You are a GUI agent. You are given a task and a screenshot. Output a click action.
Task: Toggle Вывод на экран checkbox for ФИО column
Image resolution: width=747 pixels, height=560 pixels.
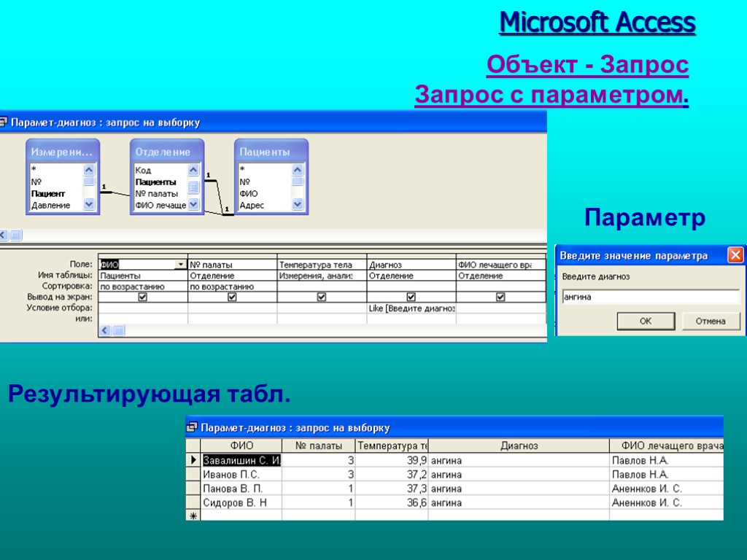(x=142, y=297)
